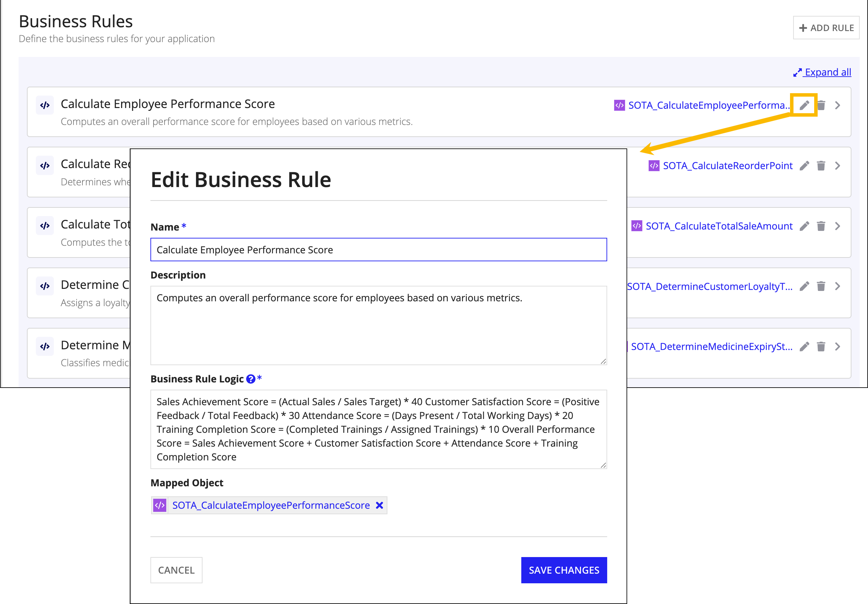Open SOTA_CalculateEmployeePerformanceScore link in Mapped Object

pos(271,505)
